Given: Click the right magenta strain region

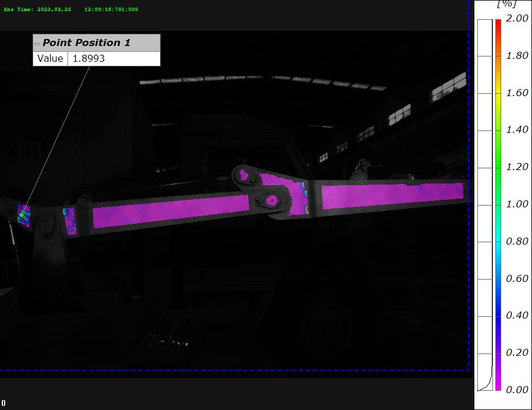Looking at the screenshot, I should coord(392,195).
